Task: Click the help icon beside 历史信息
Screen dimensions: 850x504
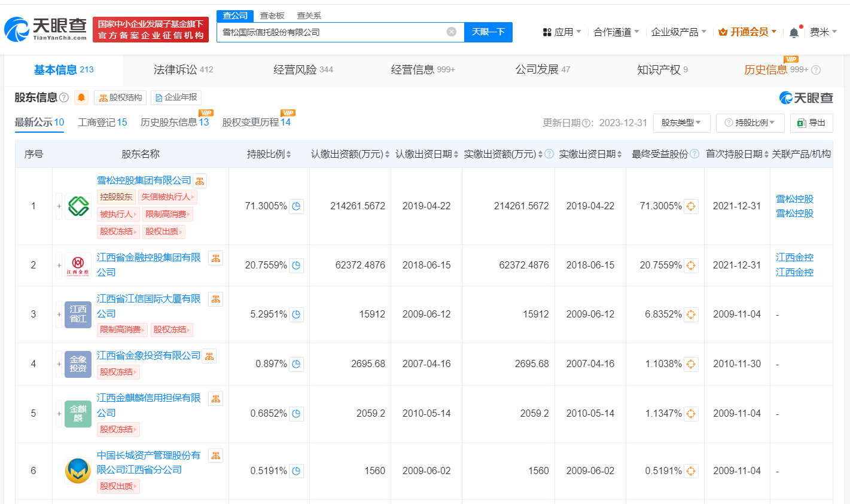Action: click(816, 70)
